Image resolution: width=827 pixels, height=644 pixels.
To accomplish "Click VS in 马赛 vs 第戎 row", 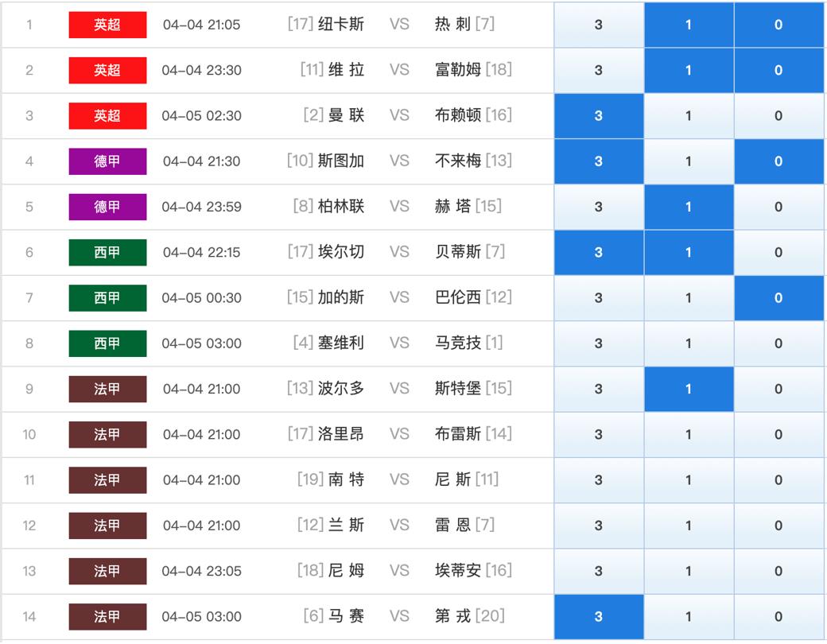I will coord(399,617).
